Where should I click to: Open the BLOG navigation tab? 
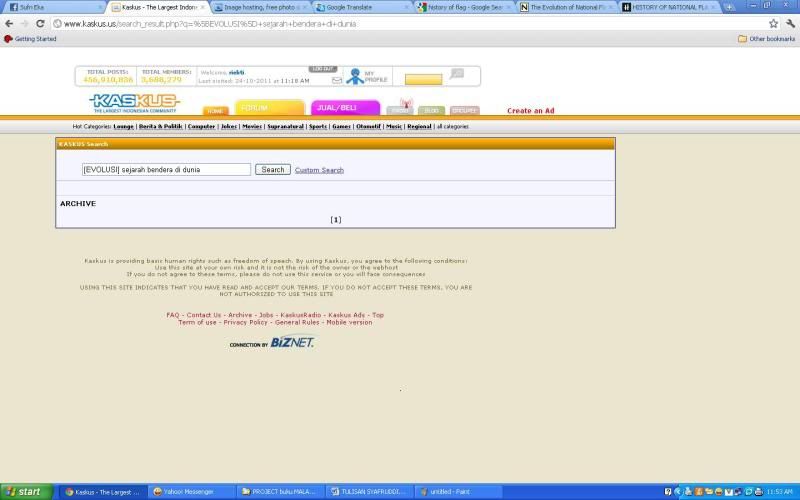[432, 110]
